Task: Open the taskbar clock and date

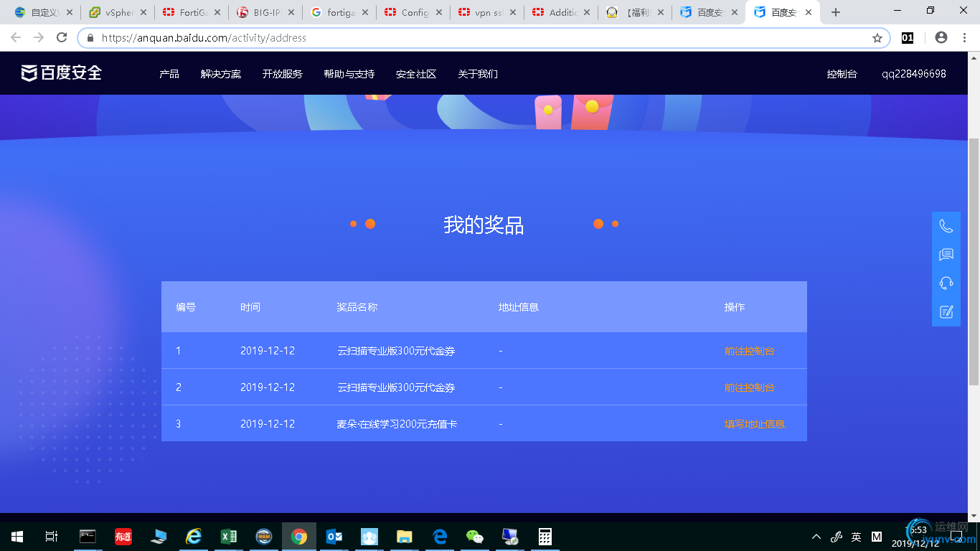Action: tap(915, 537)
